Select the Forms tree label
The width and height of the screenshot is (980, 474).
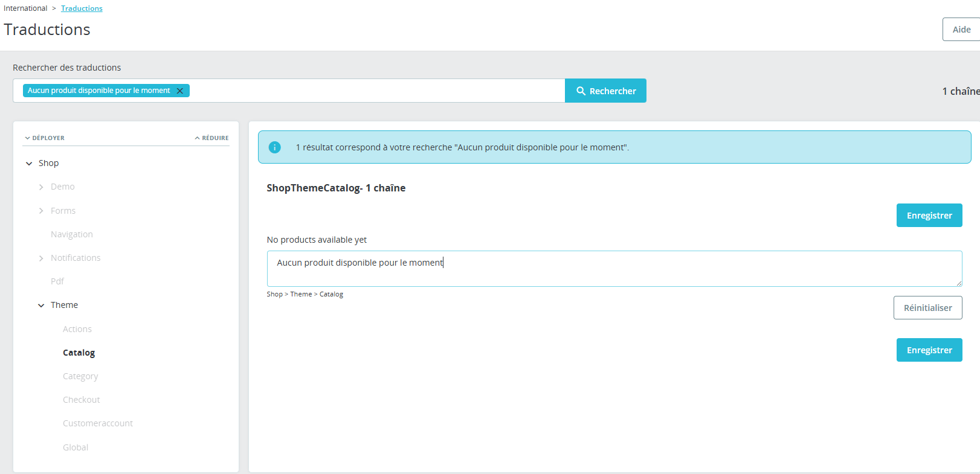click(x=63, y=211)
